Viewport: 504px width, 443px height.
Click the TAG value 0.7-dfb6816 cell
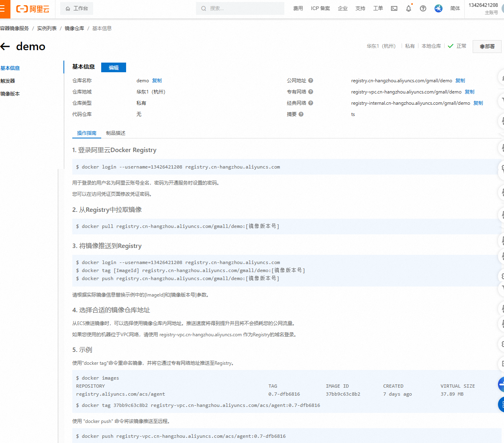tap(284, 394)
